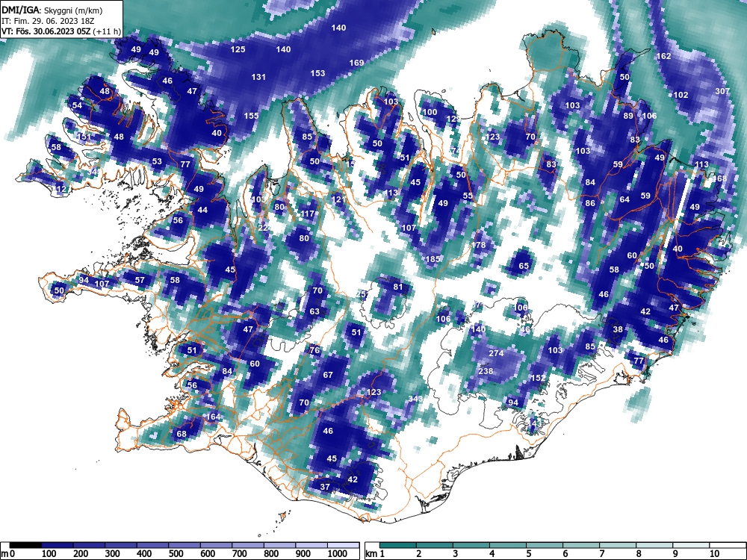The height and width of the screenshot is (560, 747).
Task: Click the '700' label in the meter legend
Action: click(239, 554)
